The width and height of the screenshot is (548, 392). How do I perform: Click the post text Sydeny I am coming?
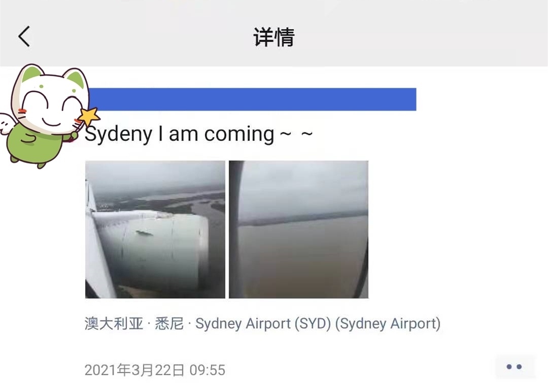coord(198,134)
